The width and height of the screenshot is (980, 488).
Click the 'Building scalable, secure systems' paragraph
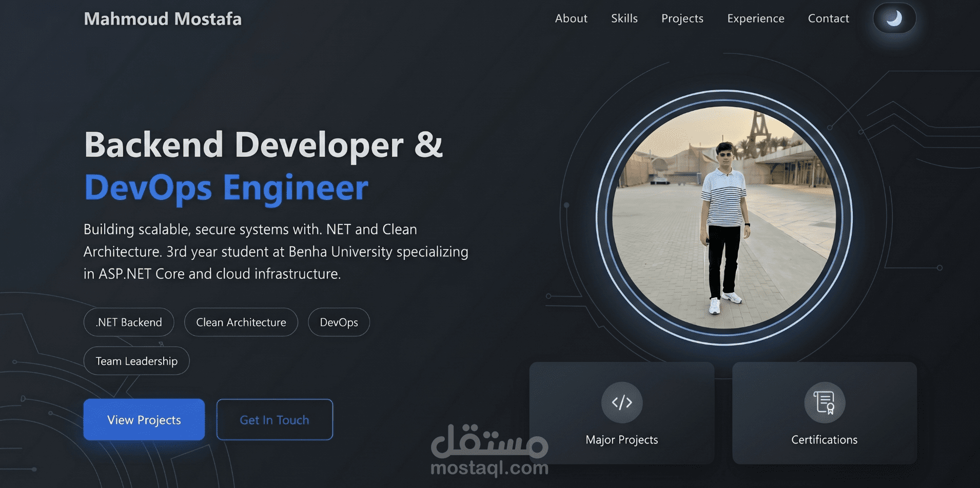pos(276,251)
